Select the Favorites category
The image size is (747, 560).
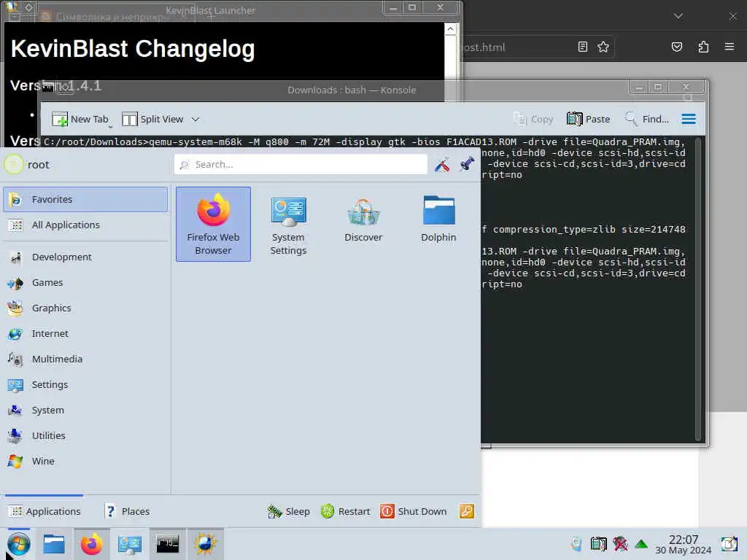(x=86, y=199)
